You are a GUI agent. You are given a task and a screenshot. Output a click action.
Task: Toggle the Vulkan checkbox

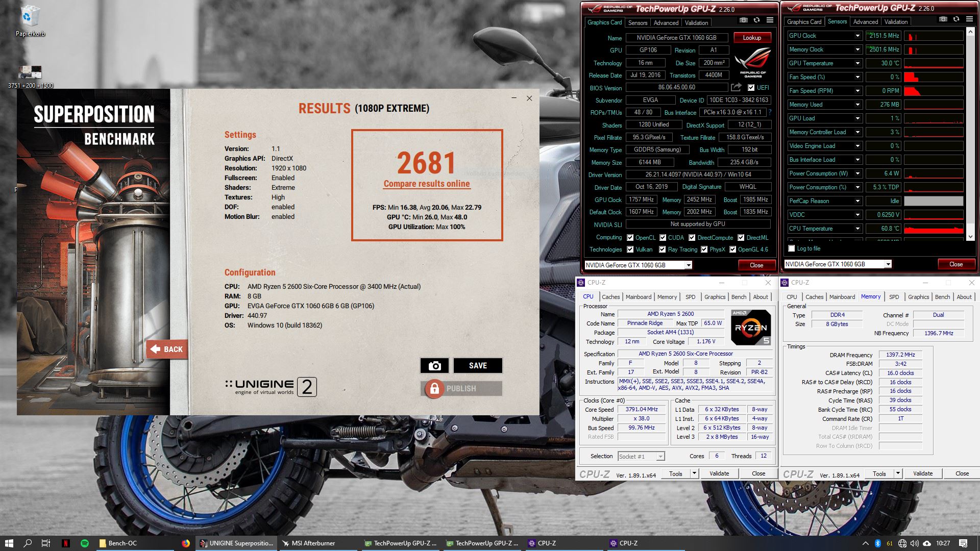point(630,249)
